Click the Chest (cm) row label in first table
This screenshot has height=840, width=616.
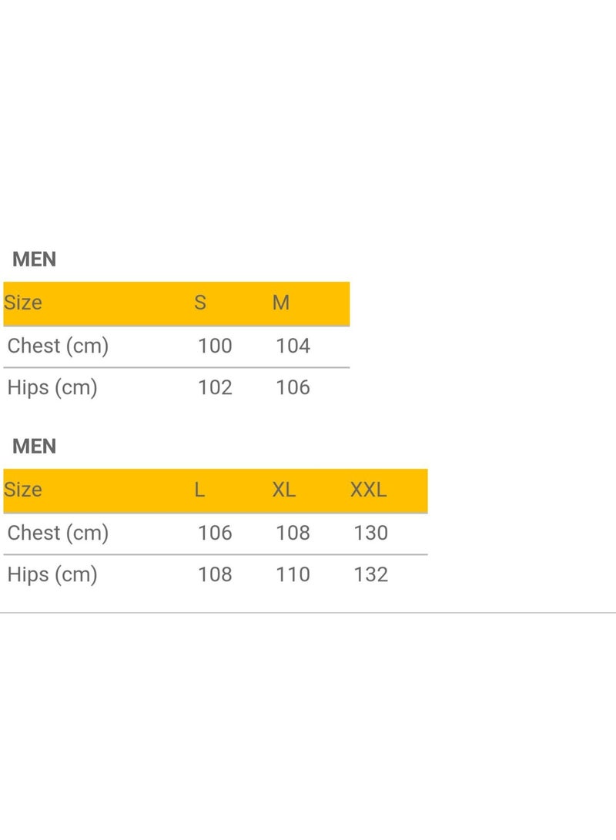click(x=58, y=346)
